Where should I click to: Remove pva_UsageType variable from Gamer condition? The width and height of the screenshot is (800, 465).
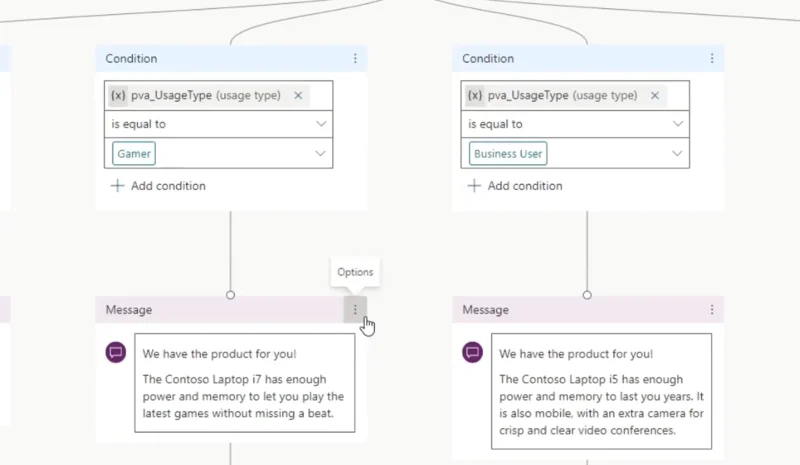298,95
